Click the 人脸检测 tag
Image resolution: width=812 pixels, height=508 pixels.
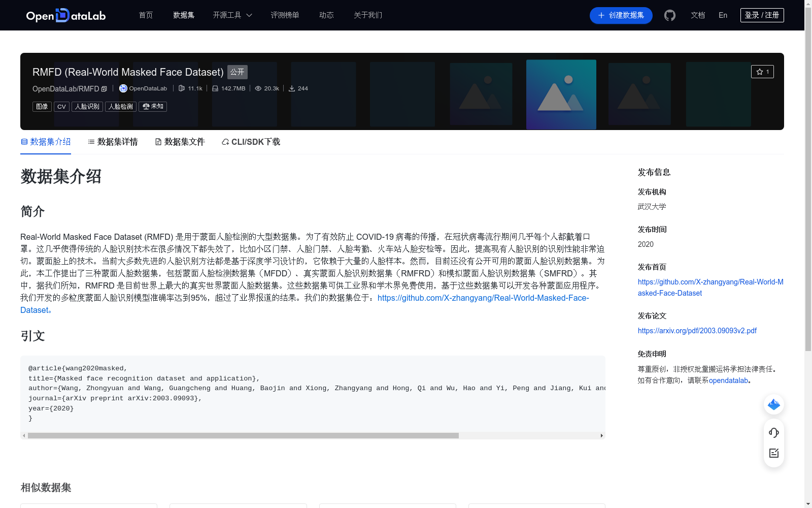tap(121, 107)
